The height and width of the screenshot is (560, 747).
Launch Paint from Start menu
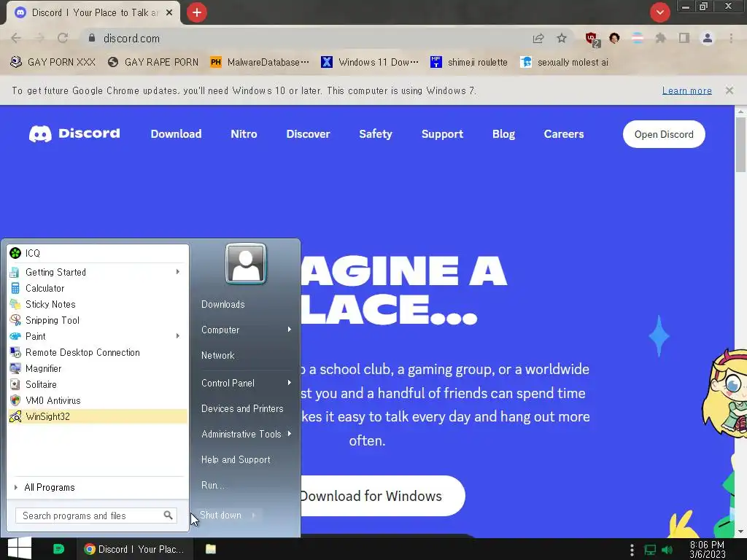pyautogui.click(x=98, y=336)
